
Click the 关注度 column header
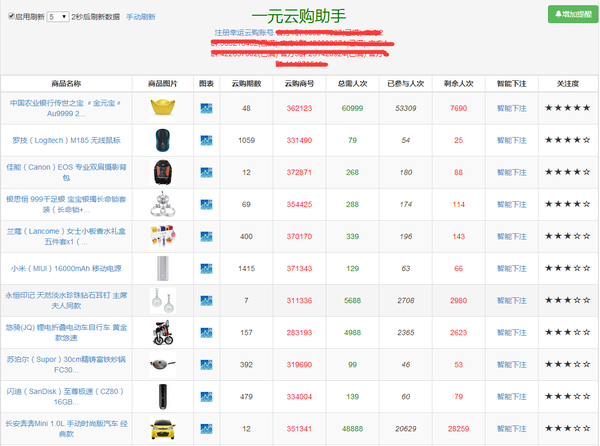(x=568, y=83)
